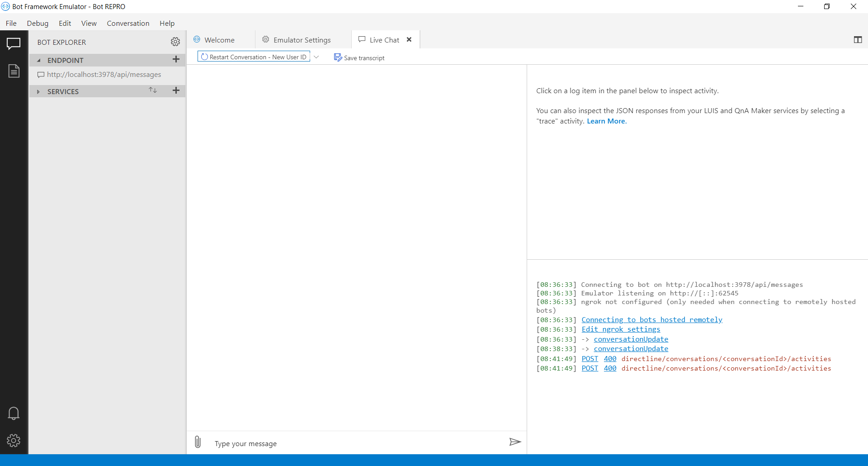Screen dimensions: 868x466
Task: Click the last POST link in log
Action: 590,368
